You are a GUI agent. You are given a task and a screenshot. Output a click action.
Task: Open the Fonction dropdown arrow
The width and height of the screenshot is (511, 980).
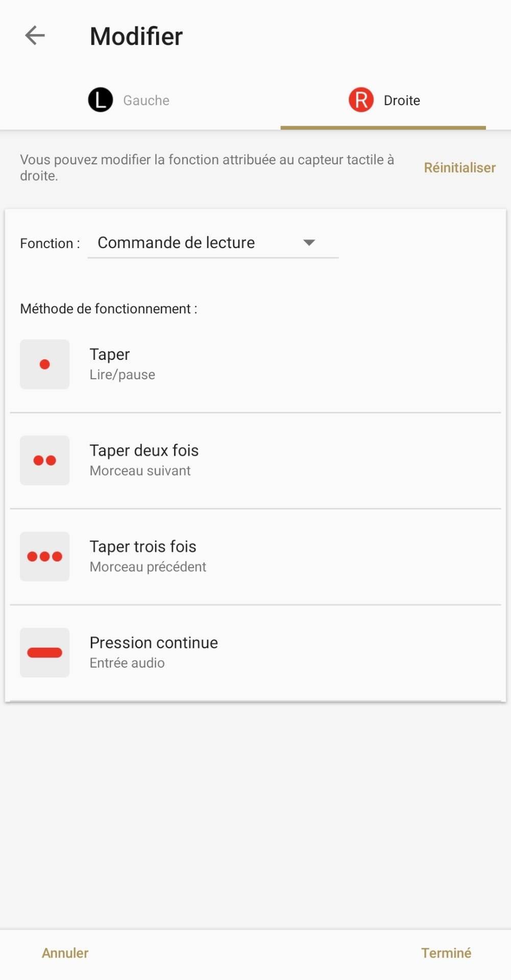click(309, 242)
